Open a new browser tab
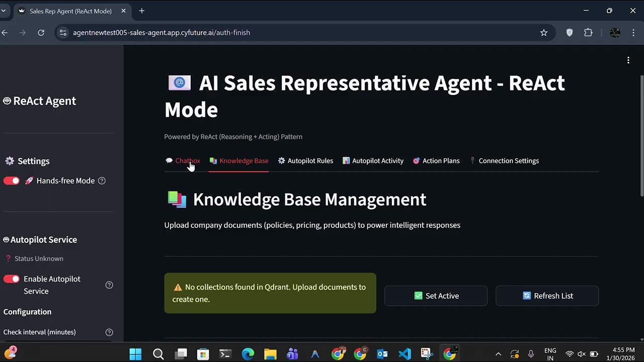Image resolution: width=644 pixels, height=362 pixels. coord(142,11)
